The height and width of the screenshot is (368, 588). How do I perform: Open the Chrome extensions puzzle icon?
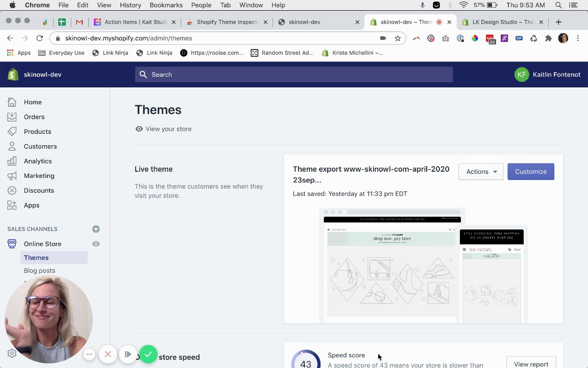coord(548,38)
